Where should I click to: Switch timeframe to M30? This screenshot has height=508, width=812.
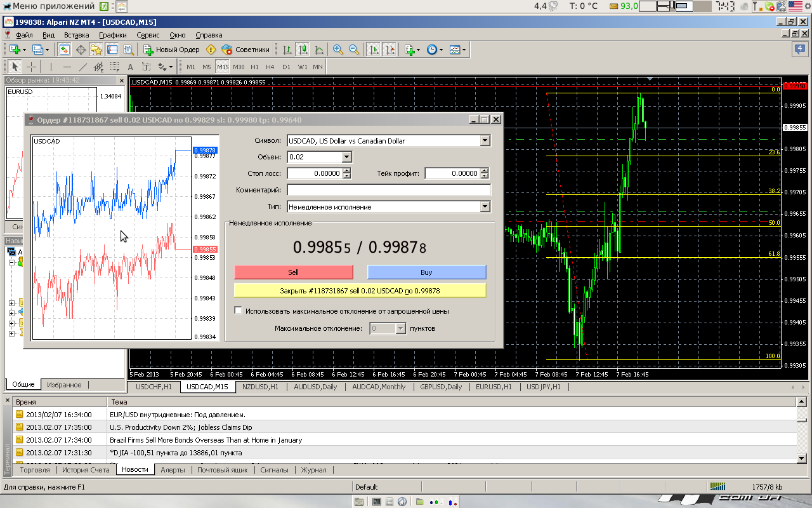pos(239,67)
